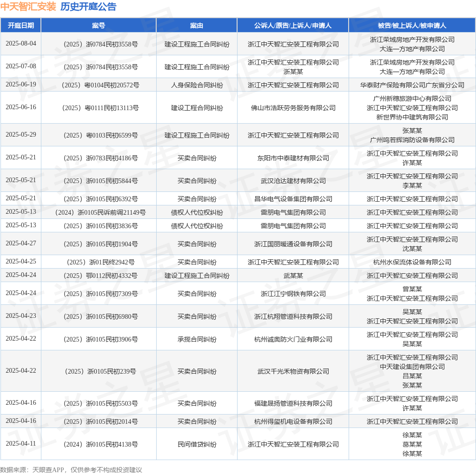Select 华泰财产保险有限公司广东省分公司 cell

click(x=412, y=85)
